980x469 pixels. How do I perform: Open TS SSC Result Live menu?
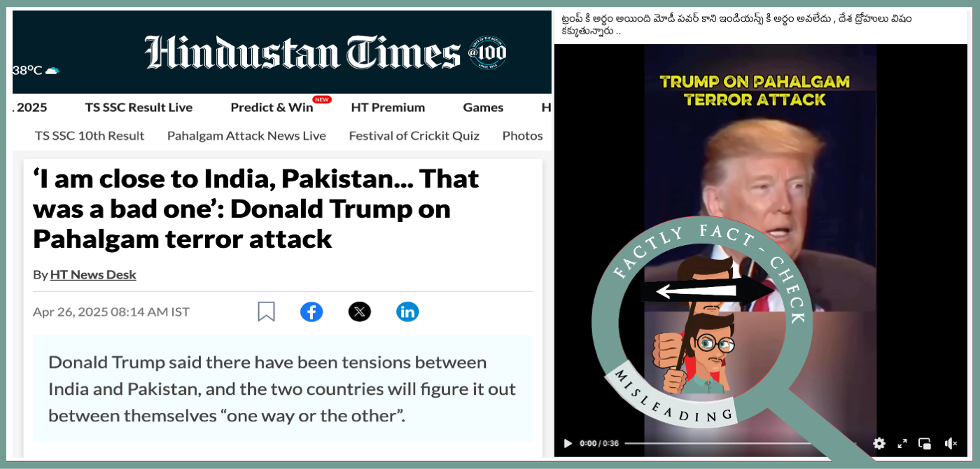[x=139, y=107]
